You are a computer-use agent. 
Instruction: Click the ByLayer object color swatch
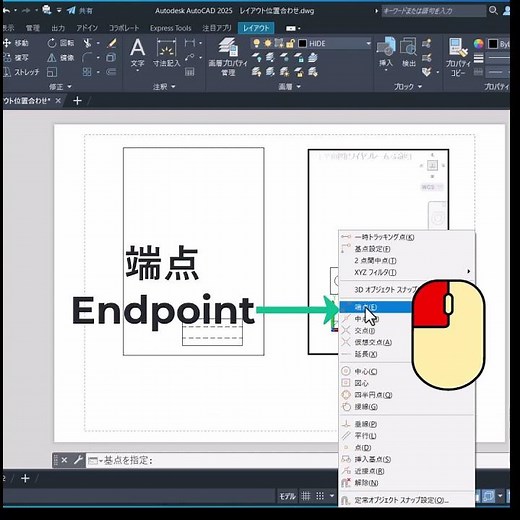point(493,44)
